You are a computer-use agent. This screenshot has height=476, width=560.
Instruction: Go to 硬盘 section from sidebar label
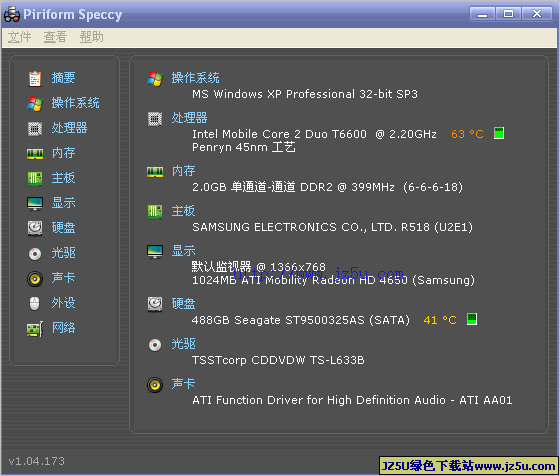pos(63,227)
